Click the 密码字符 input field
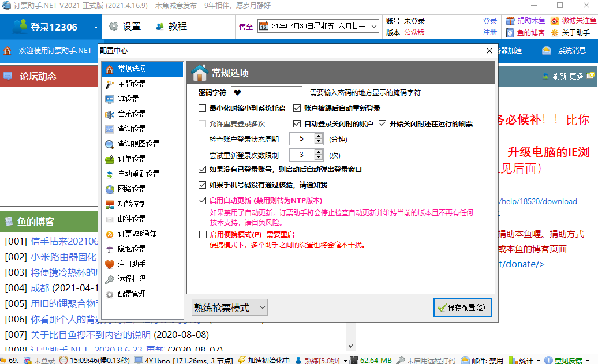 click(266, 92)
